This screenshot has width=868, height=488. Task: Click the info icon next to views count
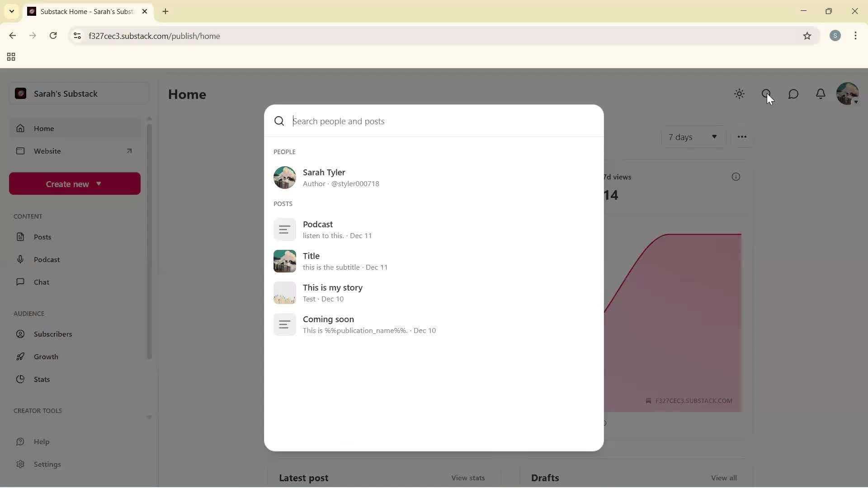click(736, 177)
